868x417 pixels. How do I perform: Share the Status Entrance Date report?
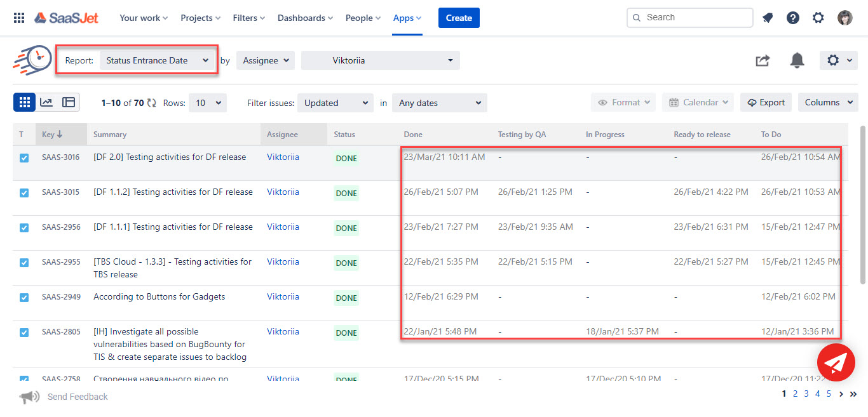tap(762, 60)
